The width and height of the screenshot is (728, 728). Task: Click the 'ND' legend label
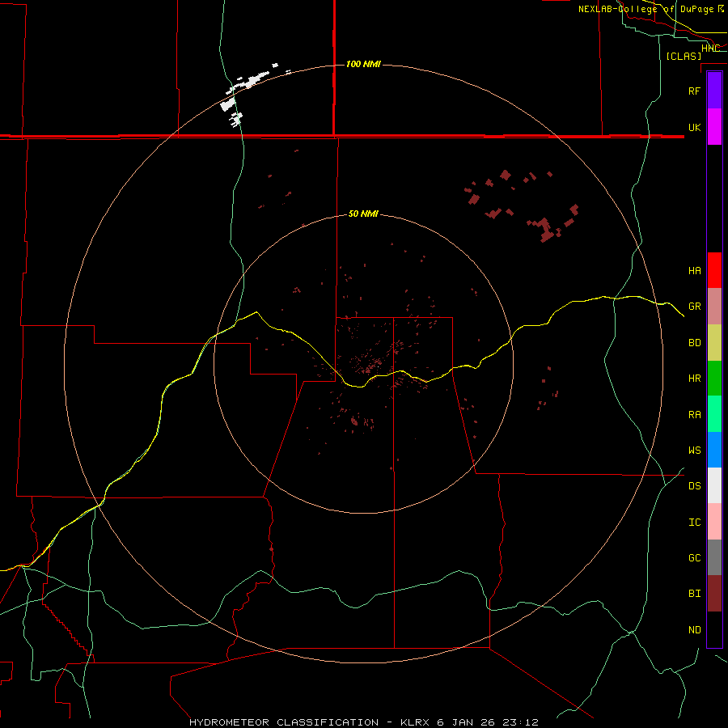(x=694, y=630)
